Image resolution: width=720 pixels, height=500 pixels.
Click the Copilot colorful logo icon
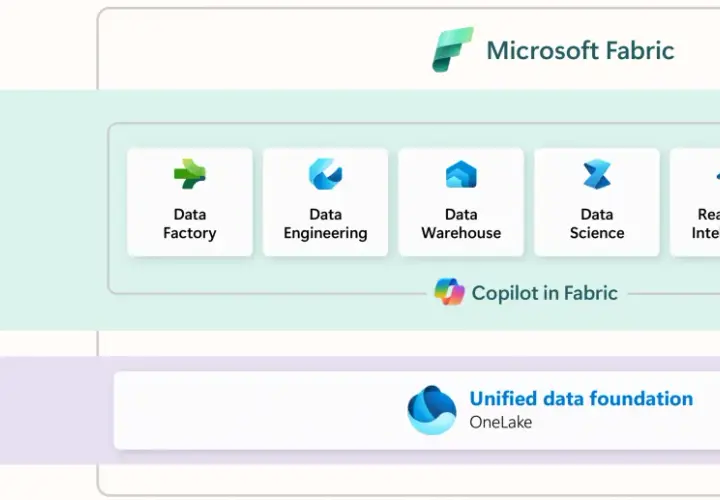(x=450, y=292)
